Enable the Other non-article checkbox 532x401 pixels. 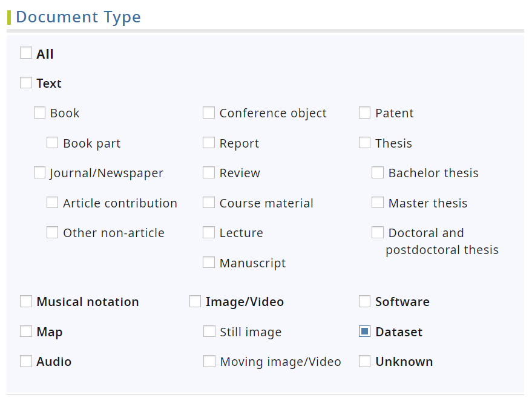(53, 232)
